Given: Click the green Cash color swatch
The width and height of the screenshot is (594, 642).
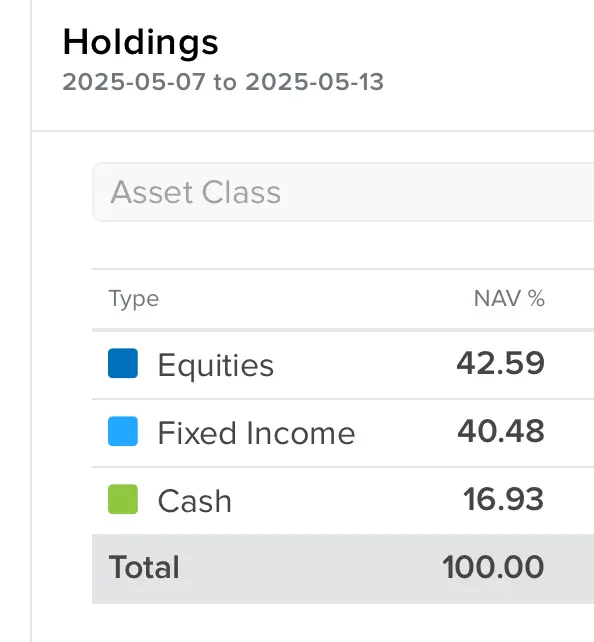Looking at the screenshot, I should [x=123, y=499].
